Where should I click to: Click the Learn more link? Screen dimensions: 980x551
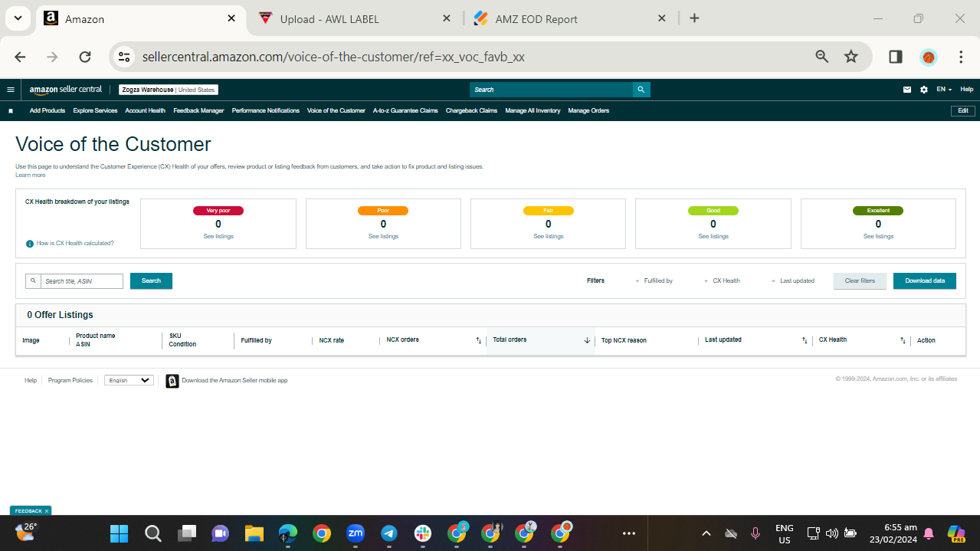point(31,175)
